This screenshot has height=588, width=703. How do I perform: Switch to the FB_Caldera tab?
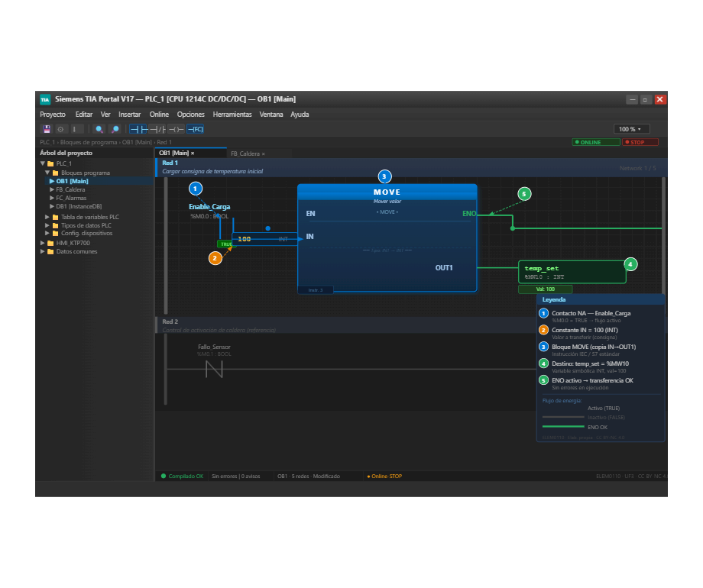coord(245,153)
